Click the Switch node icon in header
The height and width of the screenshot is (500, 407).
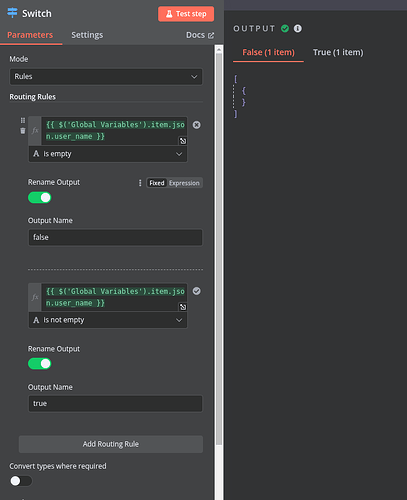[x=12, y=13]
